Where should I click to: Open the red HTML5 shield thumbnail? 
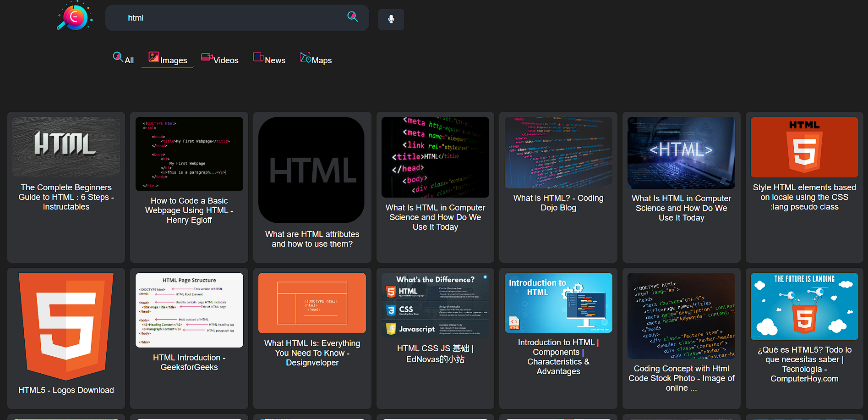804,147
